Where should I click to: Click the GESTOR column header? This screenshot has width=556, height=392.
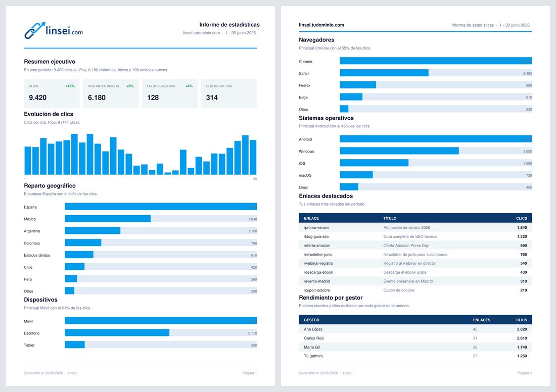point(312,320)
